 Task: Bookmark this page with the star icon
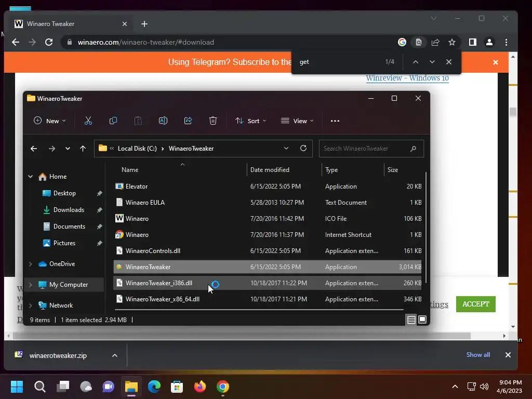(x=451, y=42)
